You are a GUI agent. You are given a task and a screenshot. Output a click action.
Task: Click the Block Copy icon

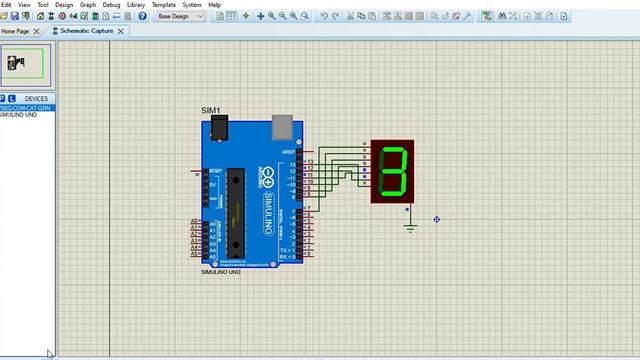coord(387,16)
